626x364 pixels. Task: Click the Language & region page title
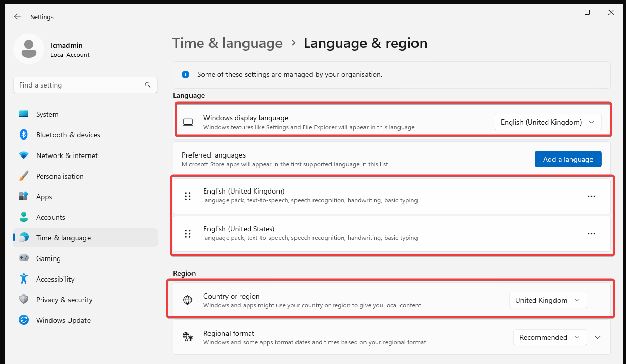(x=366, y=43)
